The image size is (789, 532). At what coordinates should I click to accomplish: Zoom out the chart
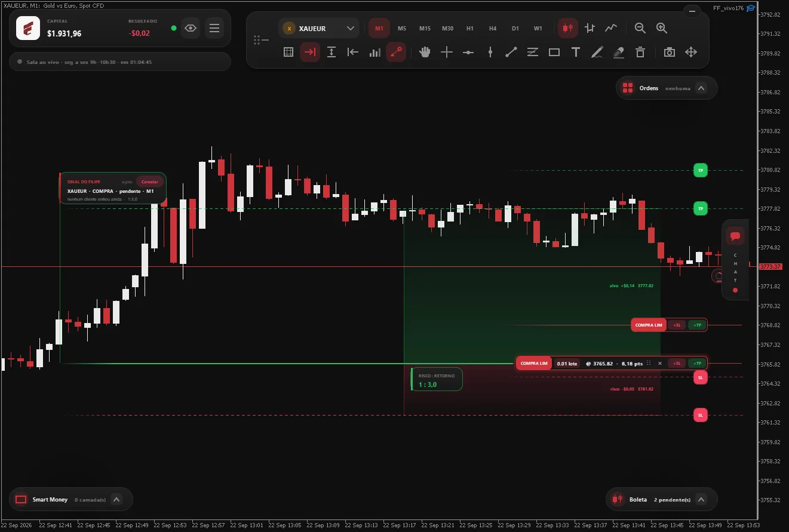640,27
